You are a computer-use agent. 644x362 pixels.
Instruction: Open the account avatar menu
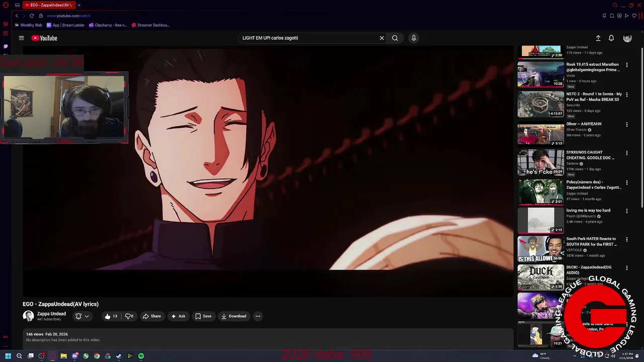[x=627, y=38]
